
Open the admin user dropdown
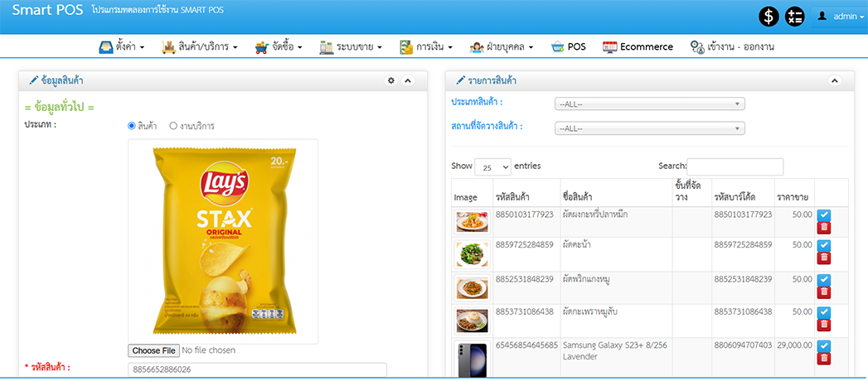(x=839, y=17)
